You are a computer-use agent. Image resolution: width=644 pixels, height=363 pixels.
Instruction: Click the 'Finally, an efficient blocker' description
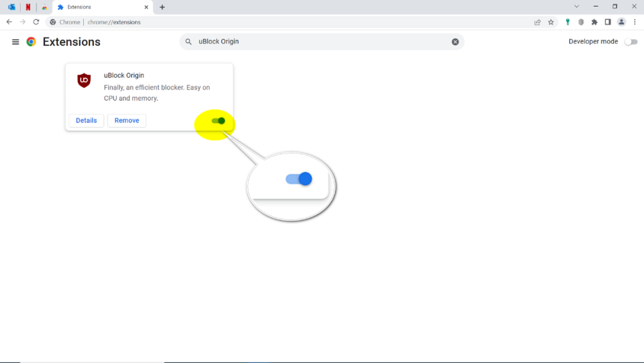pyautogui.click(x=157, y=93)
